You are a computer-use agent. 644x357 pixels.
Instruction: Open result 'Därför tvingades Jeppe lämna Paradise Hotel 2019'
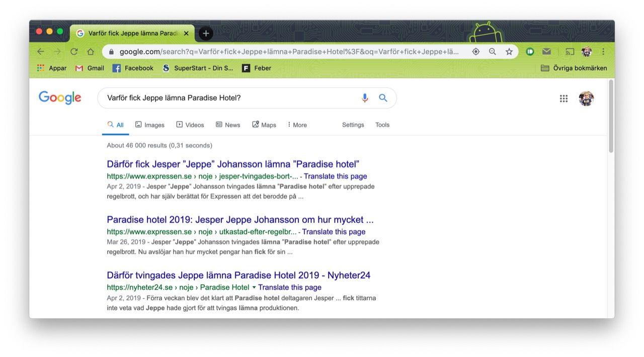pyautogui.click(x=238, y=275)
